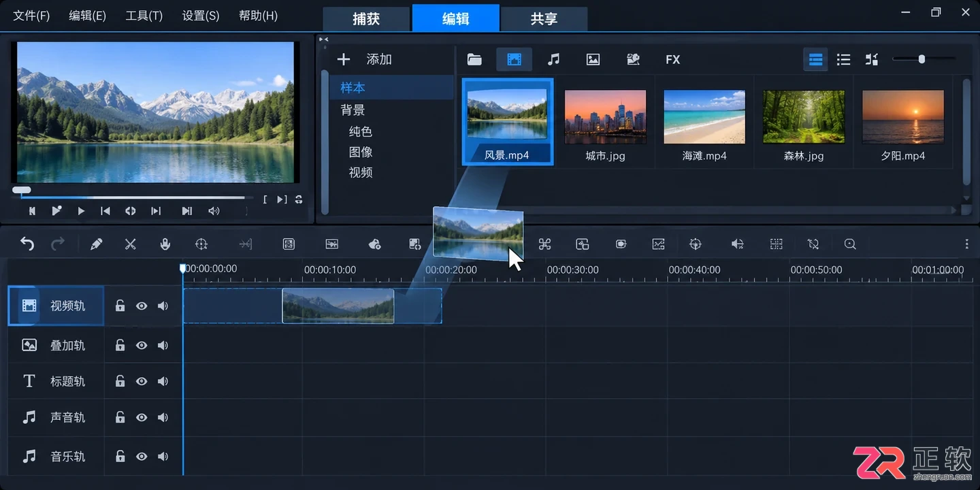Lock the 声音轨 track
Screen dimensions: 980x490
tap(120, 418)
